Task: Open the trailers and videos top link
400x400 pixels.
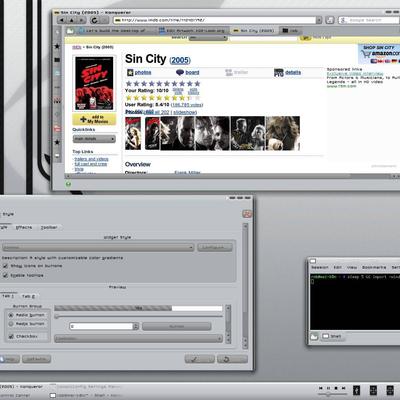Action: click(x=91, y=159)
